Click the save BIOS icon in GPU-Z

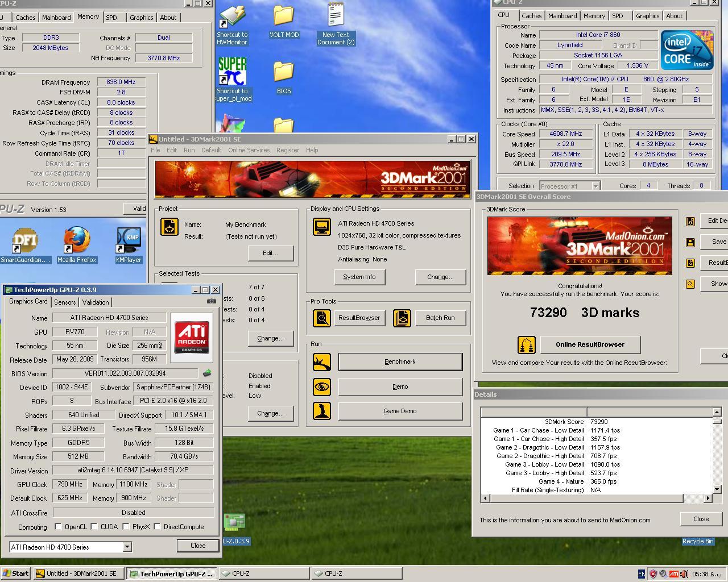207,373
